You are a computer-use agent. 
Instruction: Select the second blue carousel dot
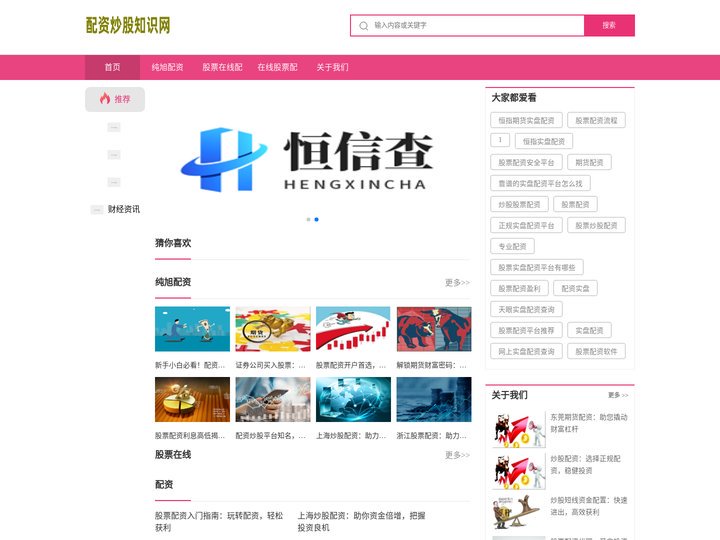[x=316, y=219]
